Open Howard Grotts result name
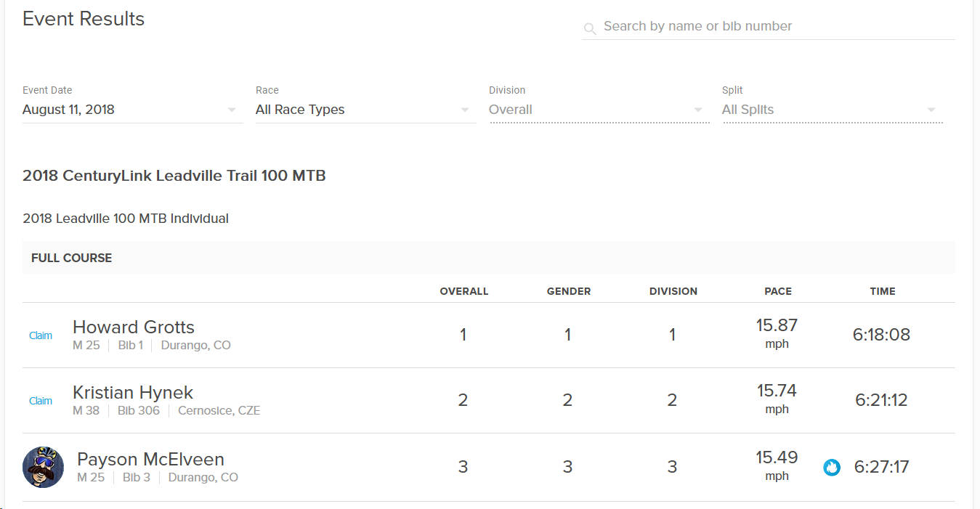Viewport: 980px width, 509px height. pos(134,327)
